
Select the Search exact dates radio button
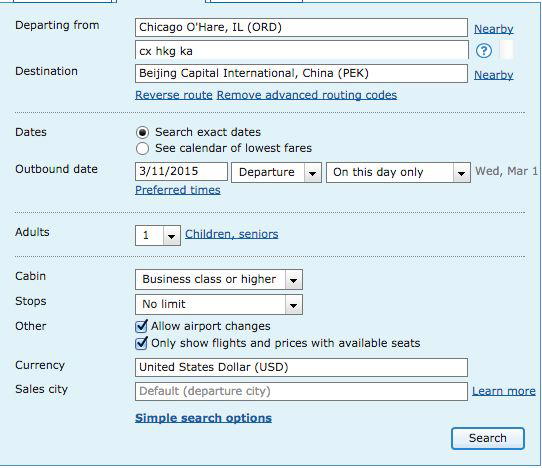click(142, 132)
